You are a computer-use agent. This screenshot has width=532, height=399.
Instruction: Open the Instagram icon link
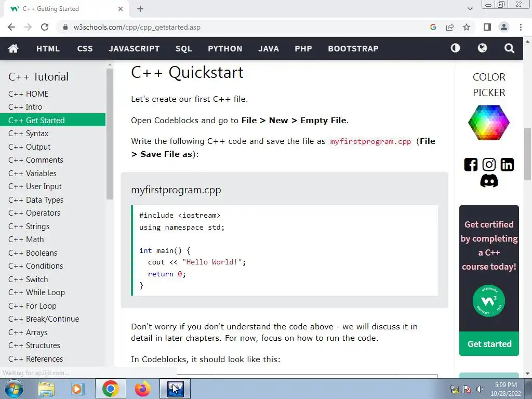coord(489,165)
